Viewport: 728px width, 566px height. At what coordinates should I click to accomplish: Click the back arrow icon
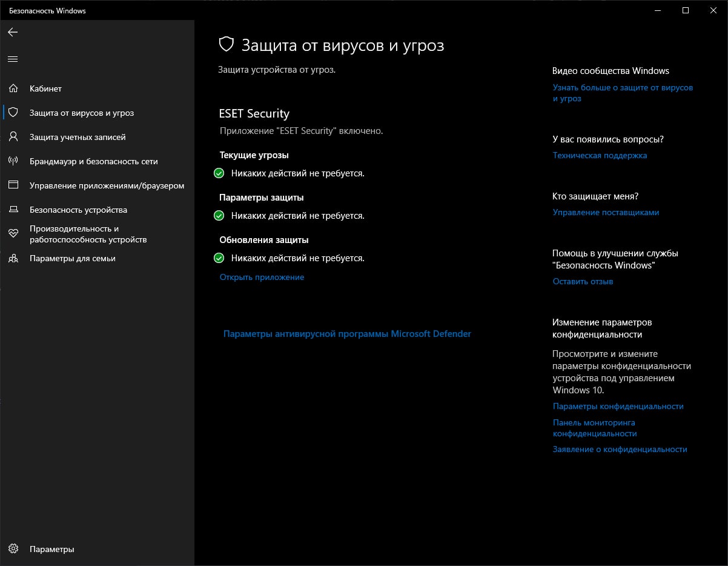pos(13,32)
